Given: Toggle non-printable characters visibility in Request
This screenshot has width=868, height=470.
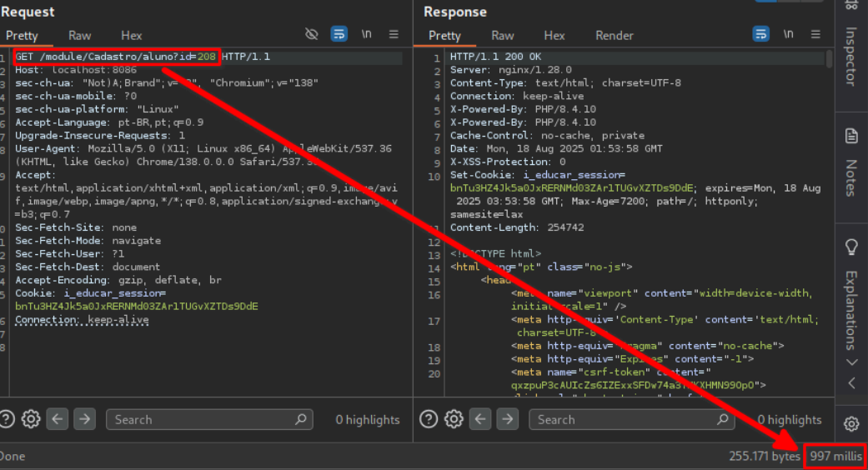Looking at the screenshot, I should pos(312,34).
